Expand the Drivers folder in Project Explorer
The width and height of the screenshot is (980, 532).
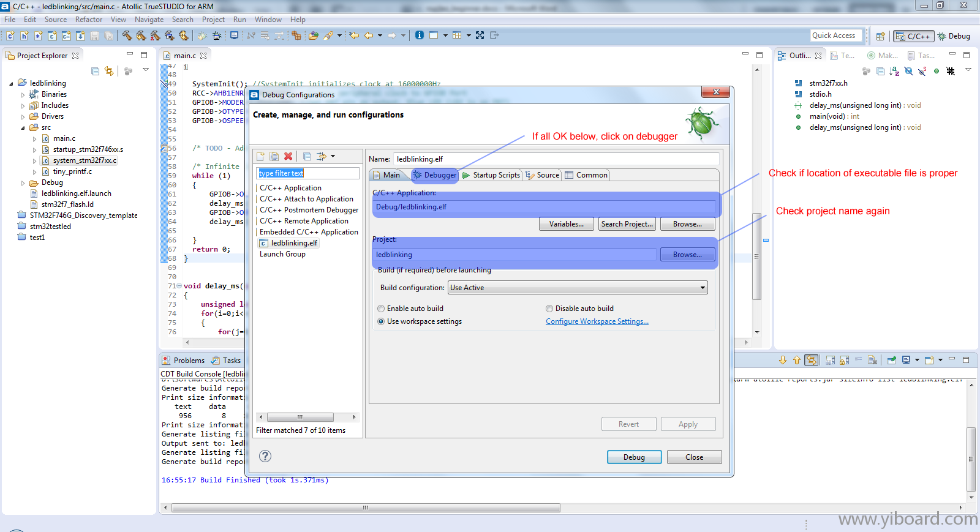[x=23, y=117]
